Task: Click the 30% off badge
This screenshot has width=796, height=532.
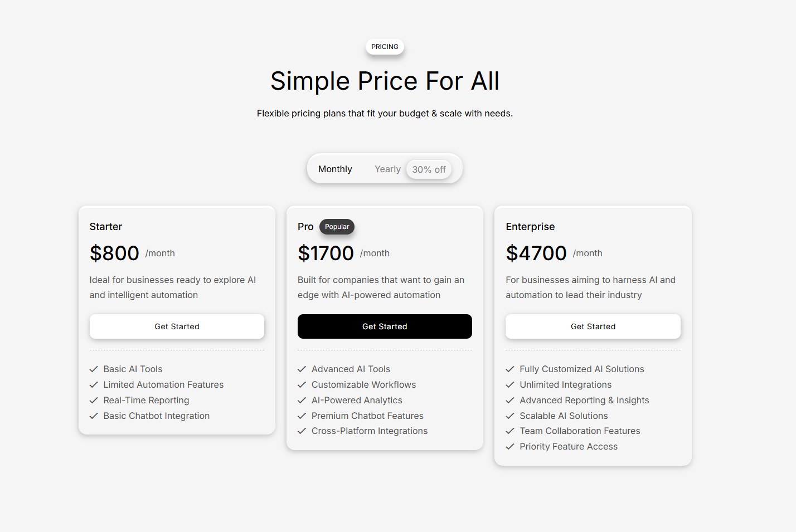Action: point(429,169)
